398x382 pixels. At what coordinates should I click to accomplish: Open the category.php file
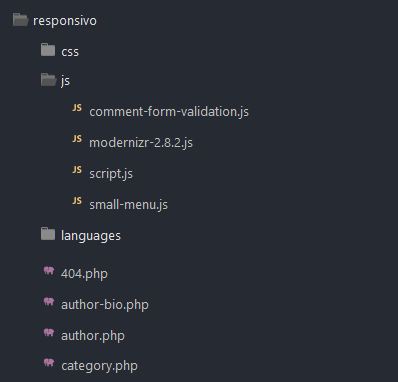(x=99, y=366)
